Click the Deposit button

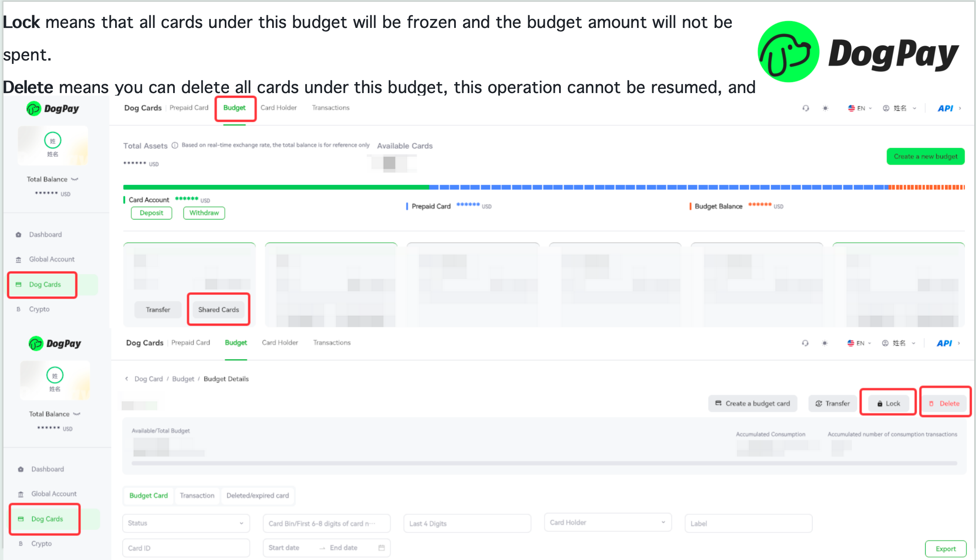pos(152,213)
